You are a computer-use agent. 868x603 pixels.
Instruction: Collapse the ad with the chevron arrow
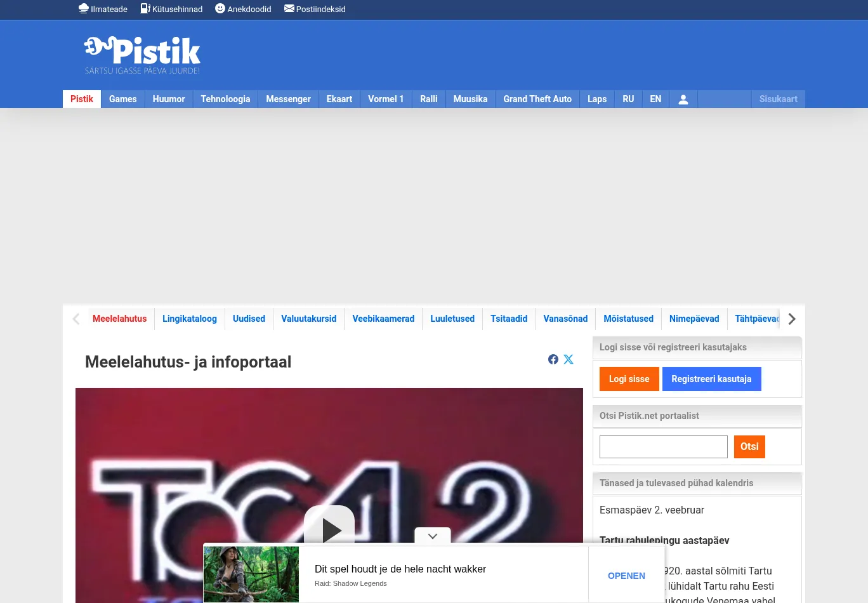(432, 536)
